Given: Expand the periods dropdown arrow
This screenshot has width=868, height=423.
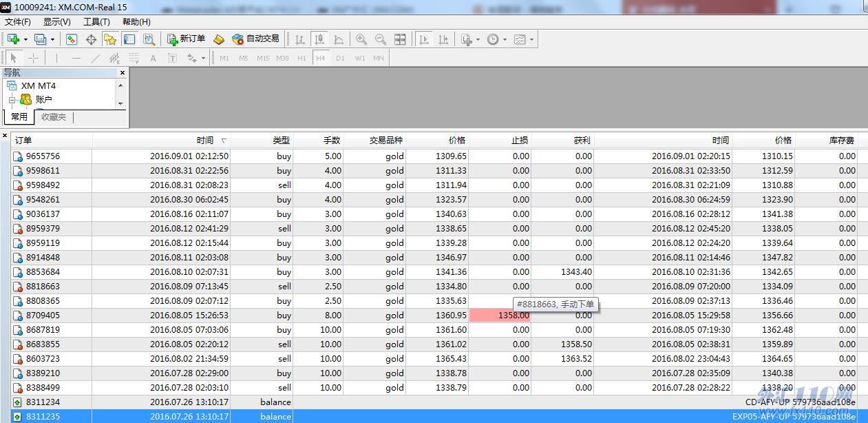Looking at the screenshot, I should (x=505, y=39).
